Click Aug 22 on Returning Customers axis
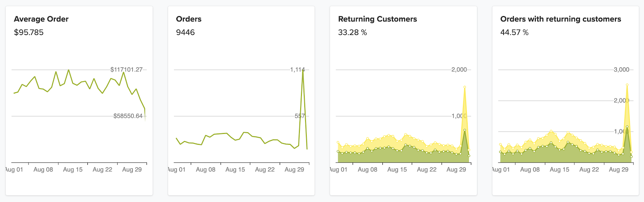Image resolution: width=644 pixels, height=202 pixels. point(427,170)
